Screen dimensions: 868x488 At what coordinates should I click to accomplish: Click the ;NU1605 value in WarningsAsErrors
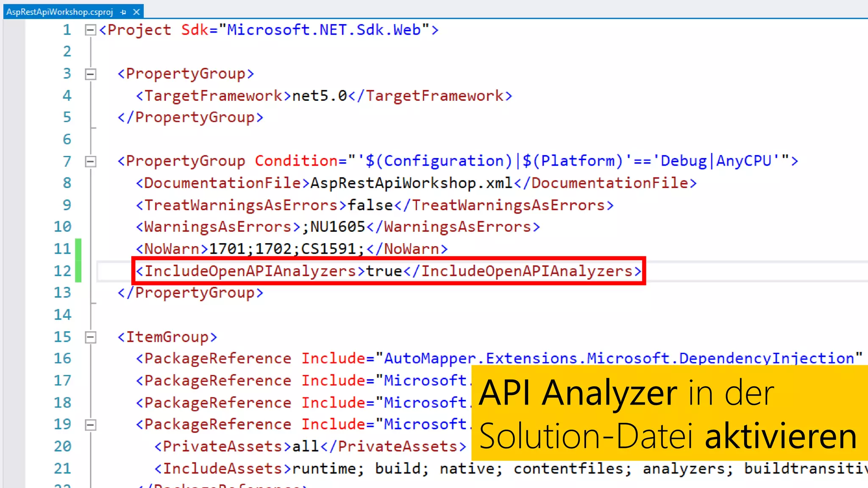coord(334,227)
